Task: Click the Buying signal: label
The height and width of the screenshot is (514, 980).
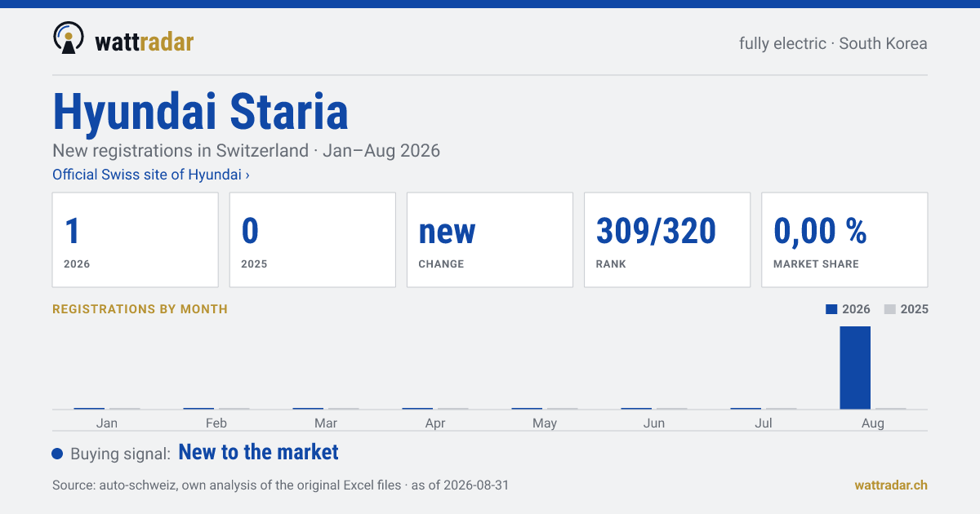Action: point(120,454)
